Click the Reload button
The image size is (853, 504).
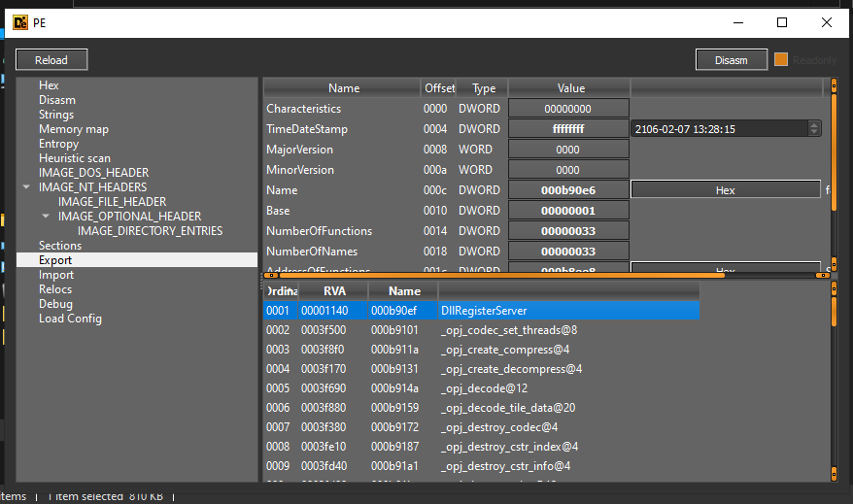point(51,60)
